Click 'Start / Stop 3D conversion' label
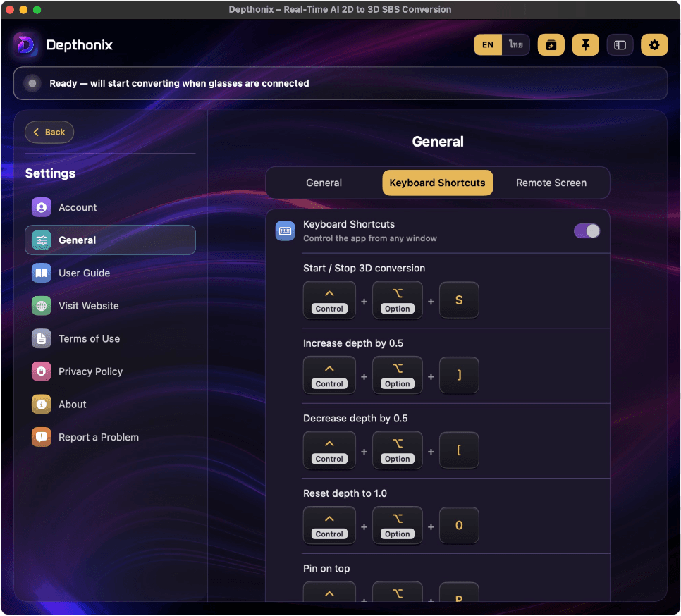The width and height of the screenshot is (681, 616). tap(364, 269)
